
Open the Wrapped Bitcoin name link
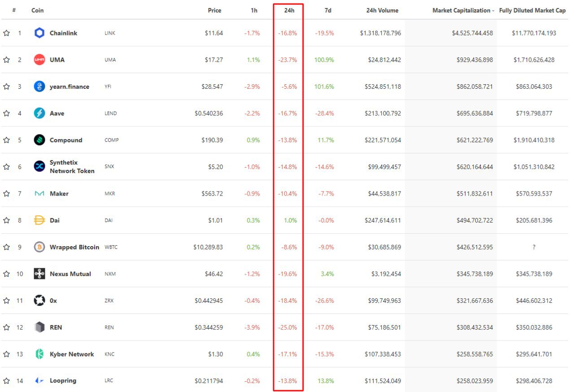(x=74, y=247)
